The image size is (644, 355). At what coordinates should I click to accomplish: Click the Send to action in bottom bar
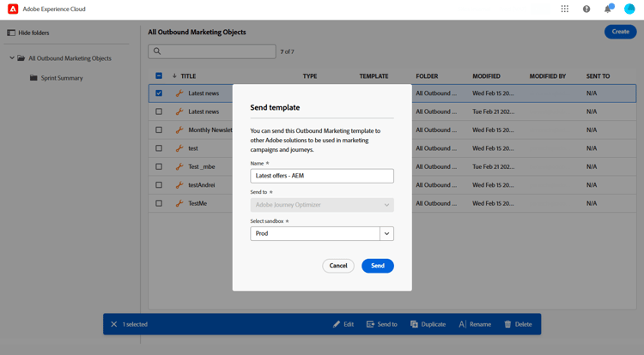381,324
